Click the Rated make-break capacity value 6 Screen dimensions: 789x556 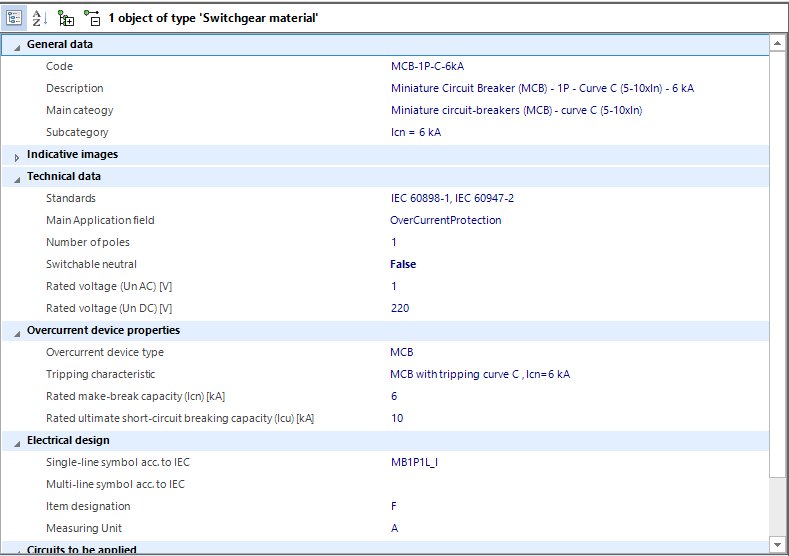coord(394,396)
